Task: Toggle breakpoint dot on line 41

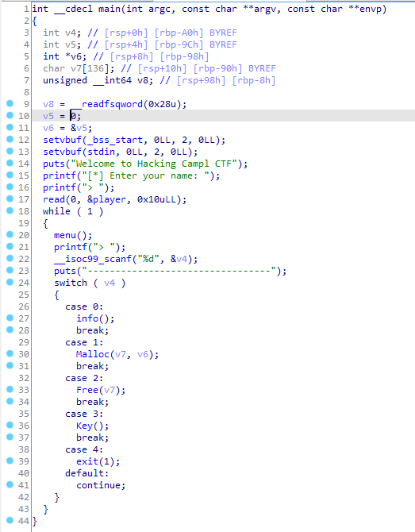Action: pos(10,484)
